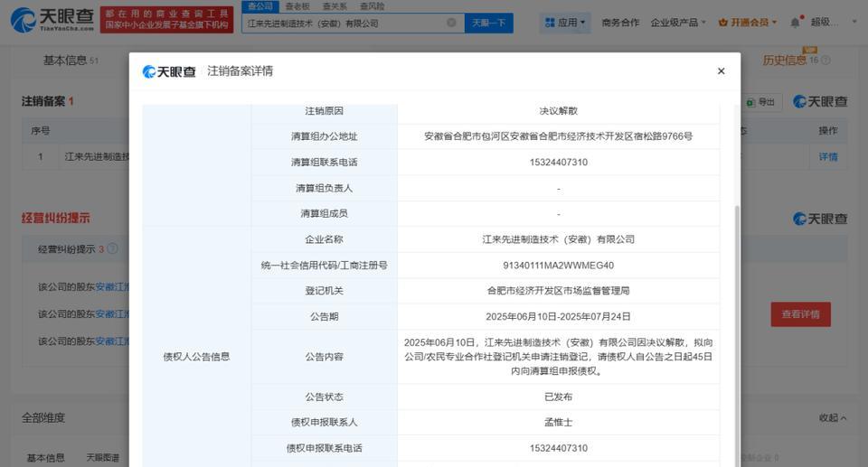This screenshot has height=467, width=868.
Task: Click help icon beside 历史信息 count
Action: click(x=826, y=60)
